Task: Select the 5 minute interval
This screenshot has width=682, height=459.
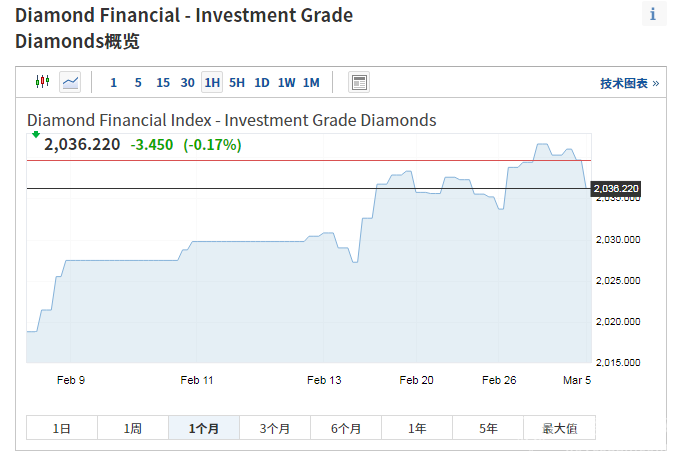Action: (138, 83)
